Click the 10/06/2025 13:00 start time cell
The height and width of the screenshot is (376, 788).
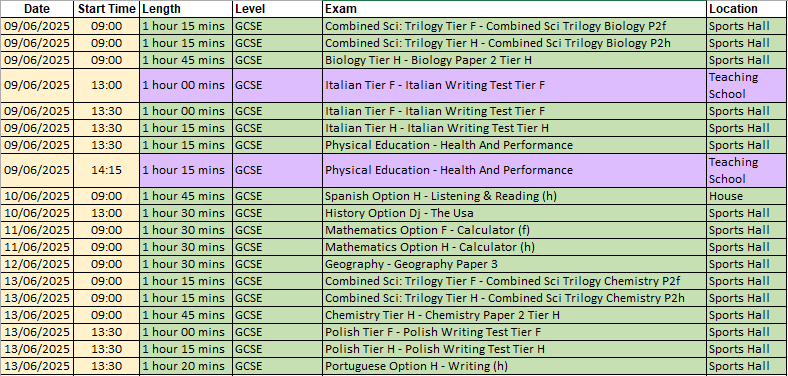click(x=107, y=213)
